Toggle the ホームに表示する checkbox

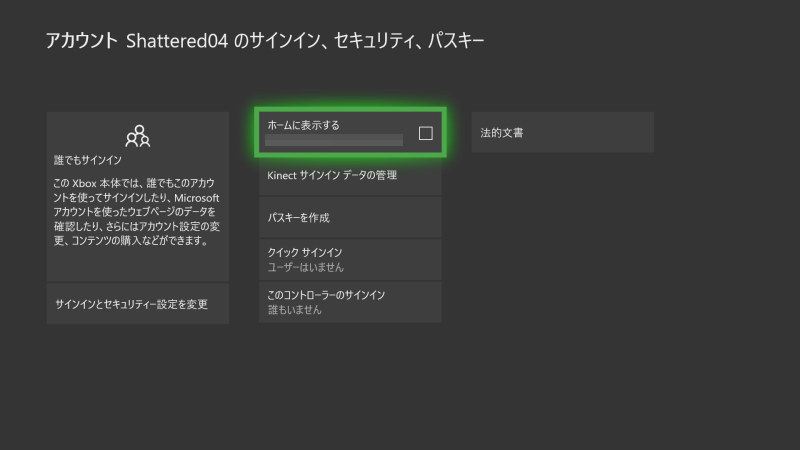(426, 133)
